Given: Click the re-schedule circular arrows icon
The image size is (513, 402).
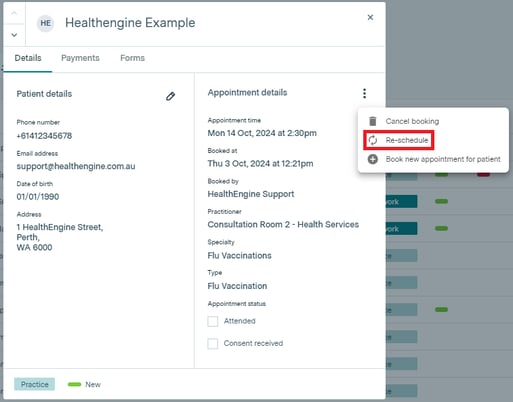Looking at the screenshot, I should [x=373, y=140].
